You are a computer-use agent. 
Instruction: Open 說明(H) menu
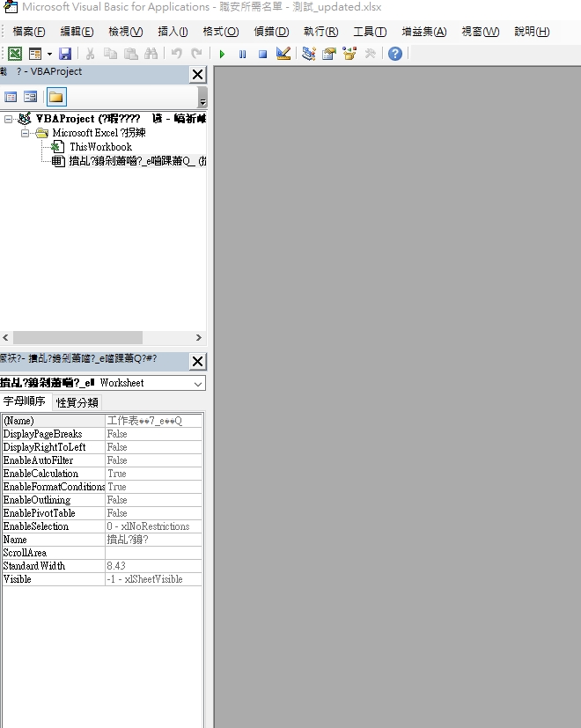pyautogui.click(x=533, y=32)
